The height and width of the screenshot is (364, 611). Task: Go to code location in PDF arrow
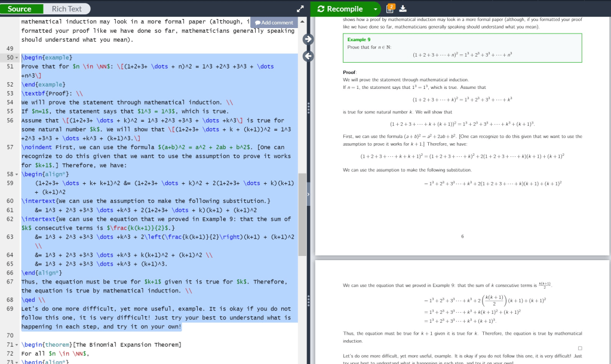point(308,39)
